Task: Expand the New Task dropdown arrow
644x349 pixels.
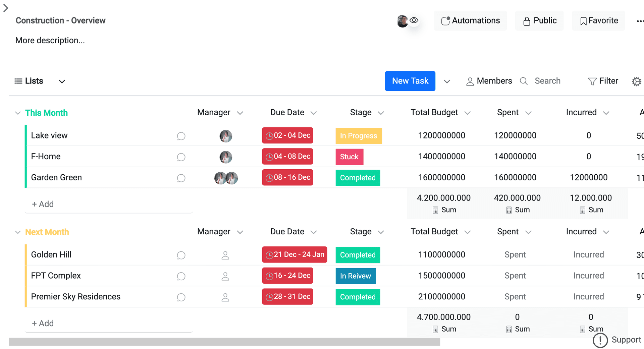Action: tap(447, 81)
